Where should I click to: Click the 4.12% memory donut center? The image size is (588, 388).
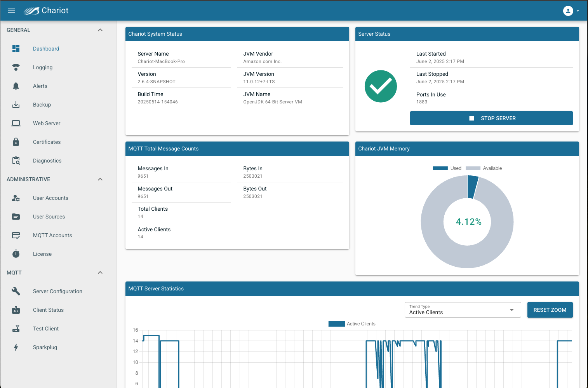[468, 222]
